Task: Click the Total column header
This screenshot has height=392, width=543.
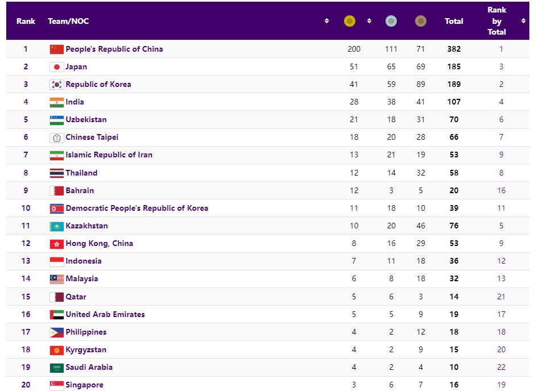Action: [454, 21]
